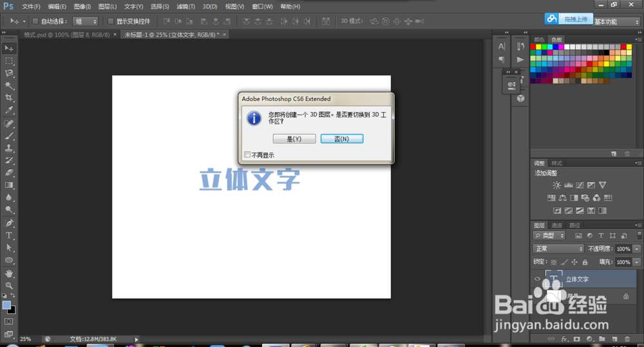Check the 不再显示 checkbox
The height and width of the screenshot is (347, 644).
pos(247,155)
